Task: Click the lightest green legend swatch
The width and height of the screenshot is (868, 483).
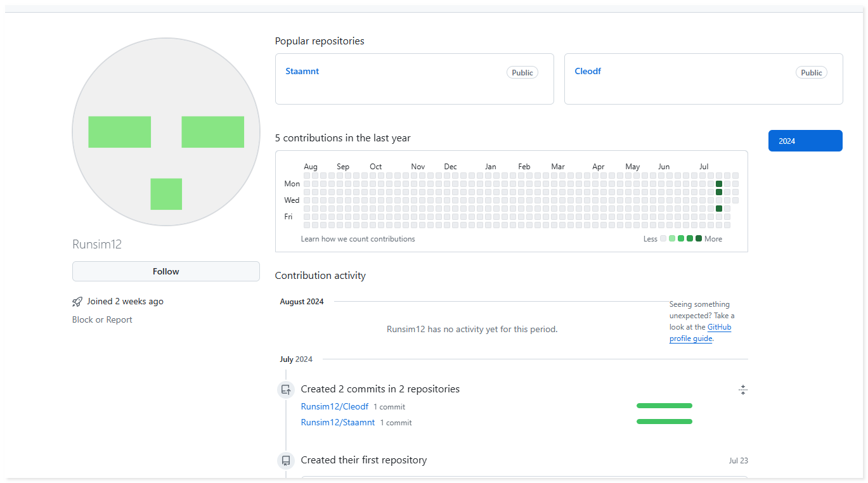Action: pos(672,239)
